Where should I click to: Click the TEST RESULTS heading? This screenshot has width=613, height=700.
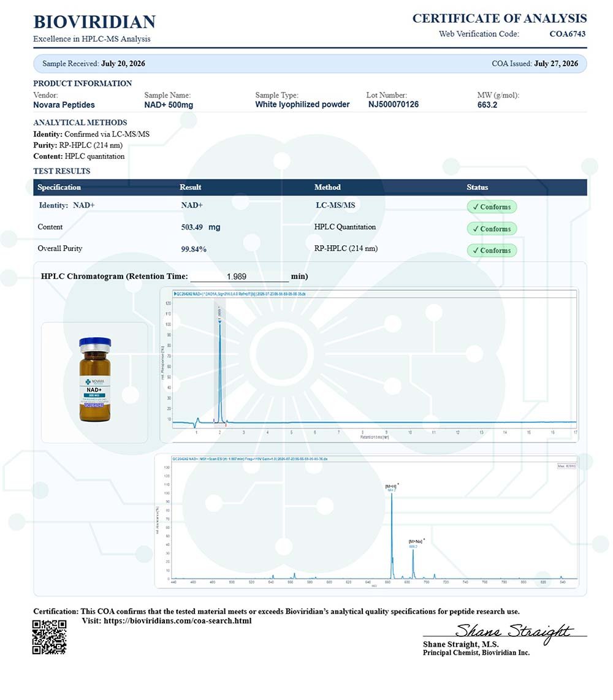pyautogui.click(x=62, y=171)
